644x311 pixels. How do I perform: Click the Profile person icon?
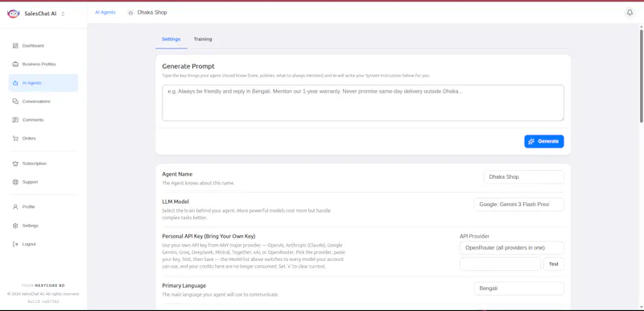15,206
